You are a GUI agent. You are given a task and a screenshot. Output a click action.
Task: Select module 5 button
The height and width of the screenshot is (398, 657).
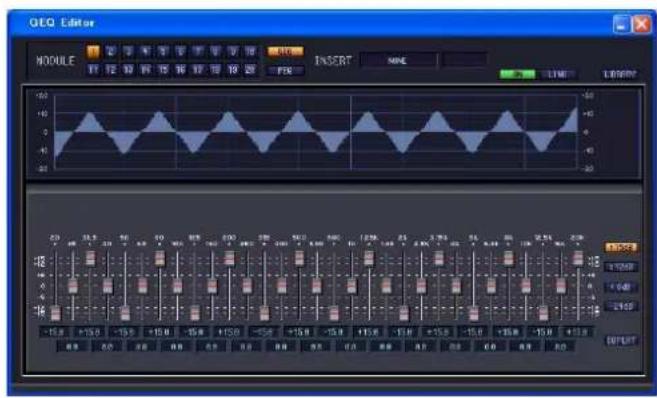tap(163, 52)
